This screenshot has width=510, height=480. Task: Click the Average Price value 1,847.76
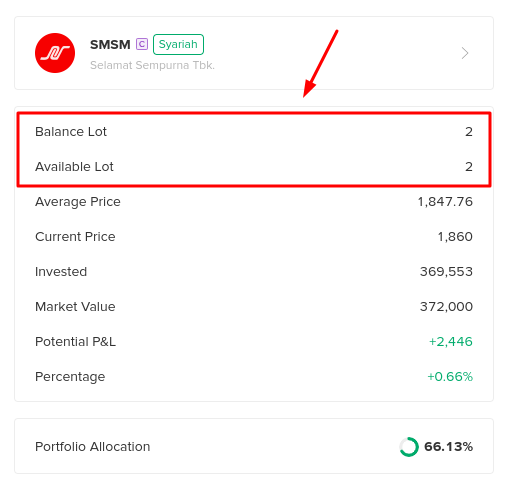pyautogui.click(x=445, y=202)
